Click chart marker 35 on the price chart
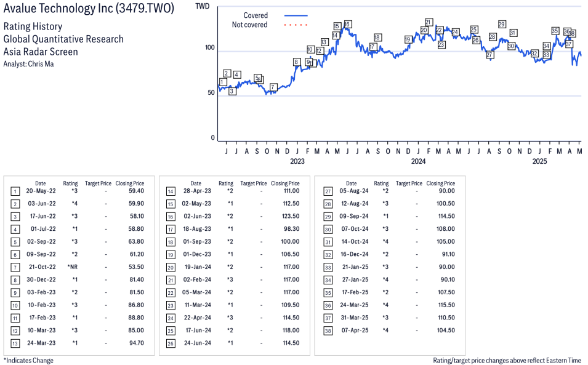 [x=555, y=31]
